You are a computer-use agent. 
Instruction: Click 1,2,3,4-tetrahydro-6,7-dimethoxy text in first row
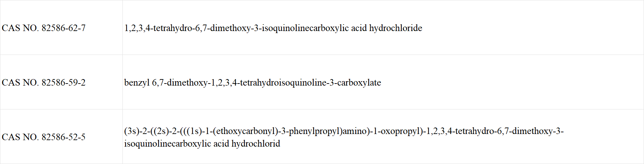(187, 28)
